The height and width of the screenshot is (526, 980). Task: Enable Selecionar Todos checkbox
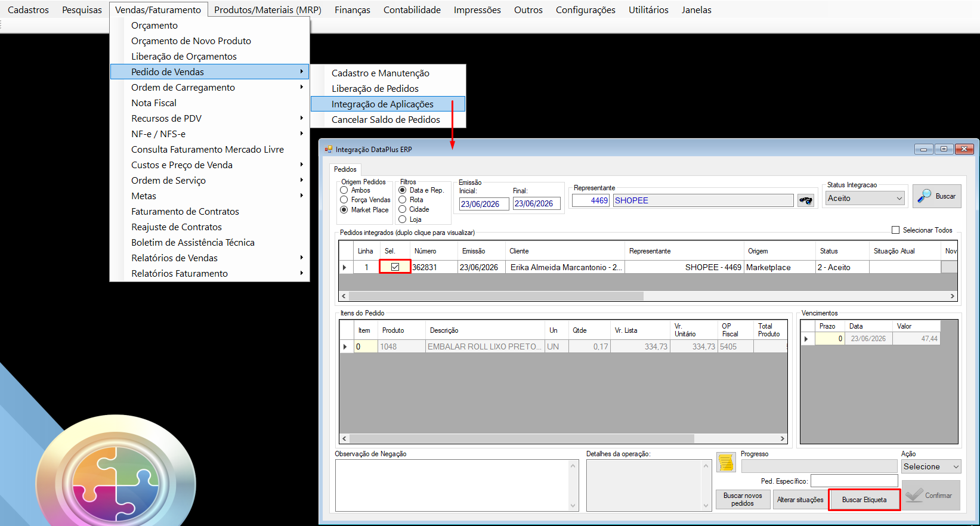(895, 230)
